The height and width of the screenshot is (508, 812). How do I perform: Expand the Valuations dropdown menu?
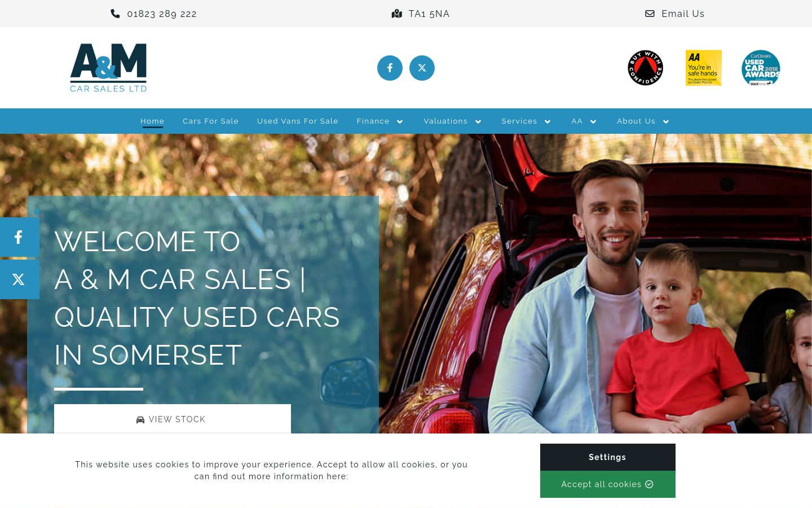pos(453,121)
